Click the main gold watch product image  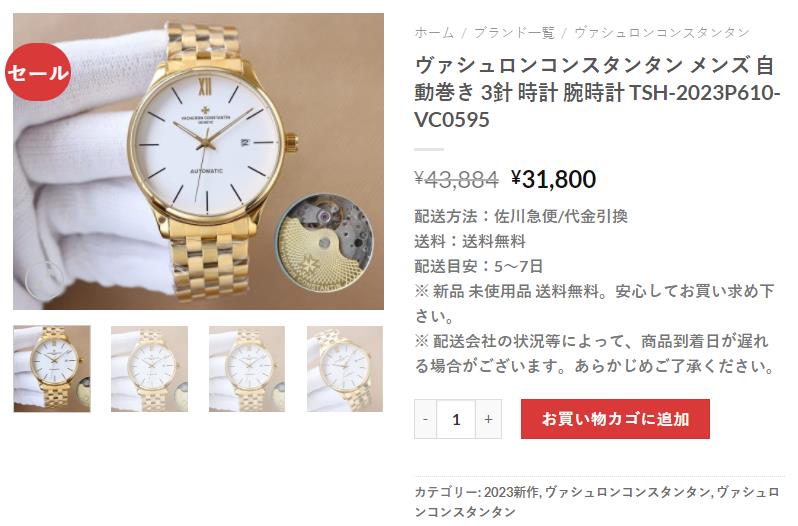tap(198, 161)
